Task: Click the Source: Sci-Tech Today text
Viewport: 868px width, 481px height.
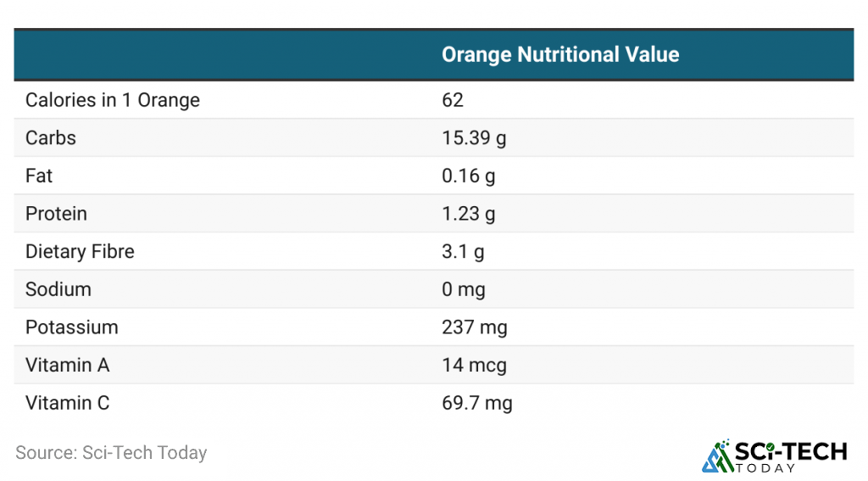Action: coord(111,453)
